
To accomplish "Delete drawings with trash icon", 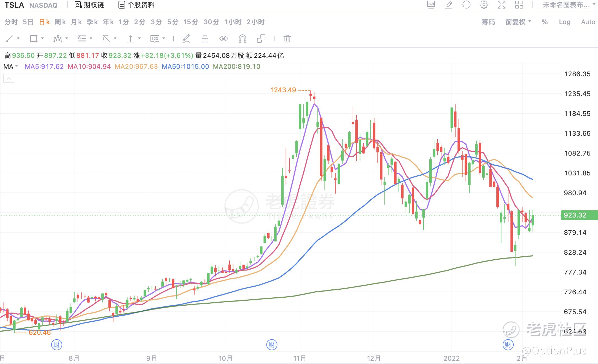I will (x=287, y=39).
